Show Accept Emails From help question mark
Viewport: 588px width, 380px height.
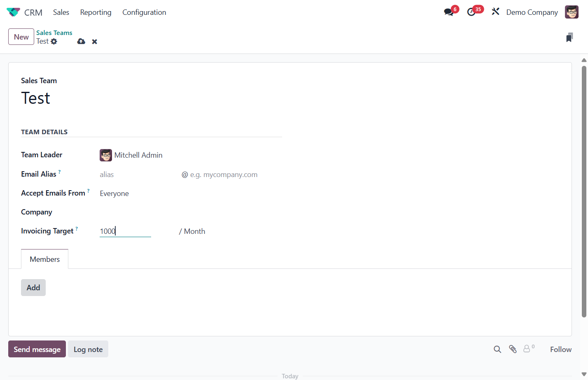coord(88,191)
